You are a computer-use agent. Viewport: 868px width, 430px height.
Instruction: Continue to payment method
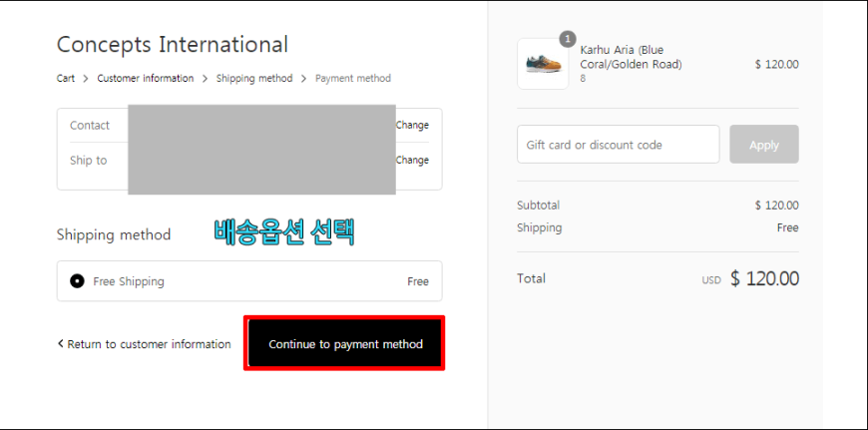pyautogui.click(x=345, y=343)
